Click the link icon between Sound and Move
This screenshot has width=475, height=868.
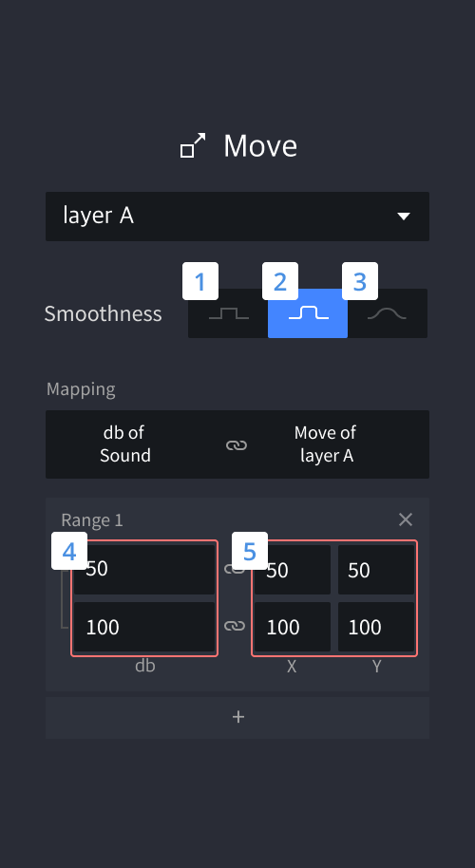point(237,445)
